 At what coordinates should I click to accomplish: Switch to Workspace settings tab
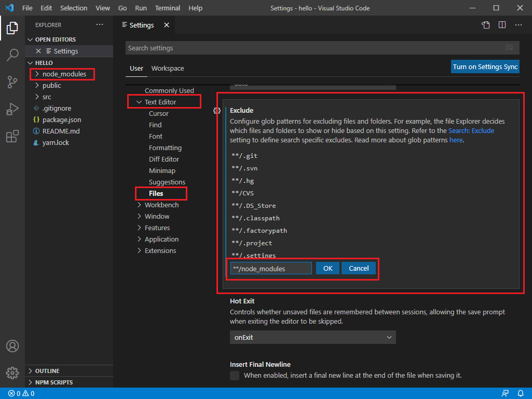pyautogui.click(x=168, y=68)
